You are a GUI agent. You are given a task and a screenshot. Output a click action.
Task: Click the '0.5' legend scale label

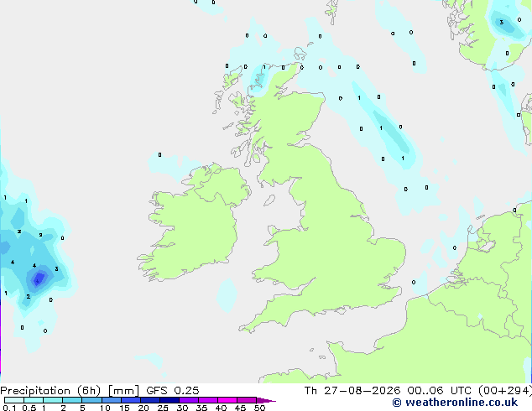pyautogui.click(x=29, y=408)
